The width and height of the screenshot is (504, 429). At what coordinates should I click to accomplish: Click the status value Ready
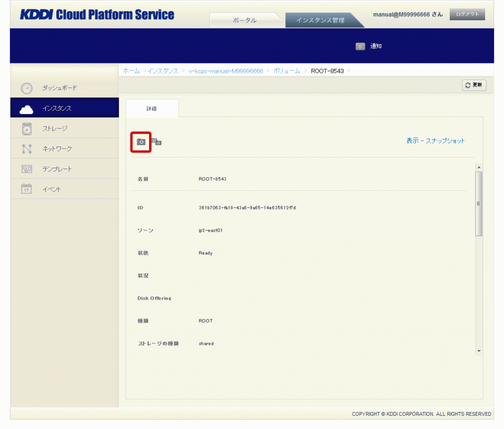(x=206, y=253)
